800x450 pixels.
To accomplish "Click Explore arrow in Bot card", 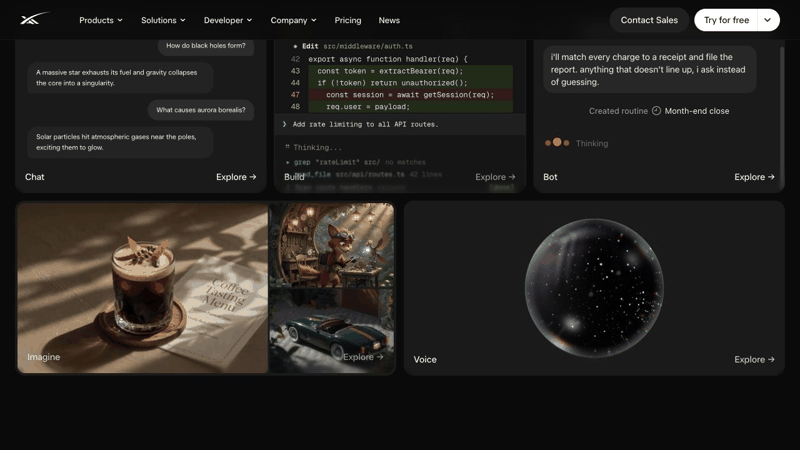I will coord(754,177).
